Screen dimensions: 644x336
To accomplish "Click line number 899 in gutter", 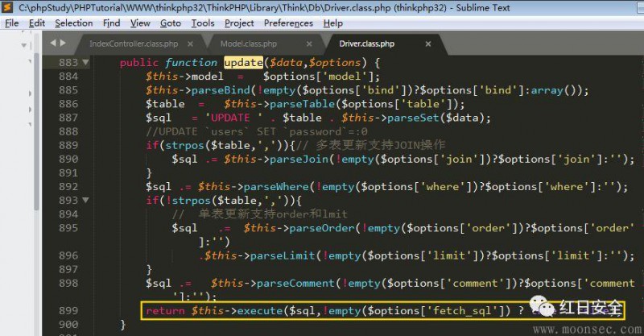I will tap(68, 310).
